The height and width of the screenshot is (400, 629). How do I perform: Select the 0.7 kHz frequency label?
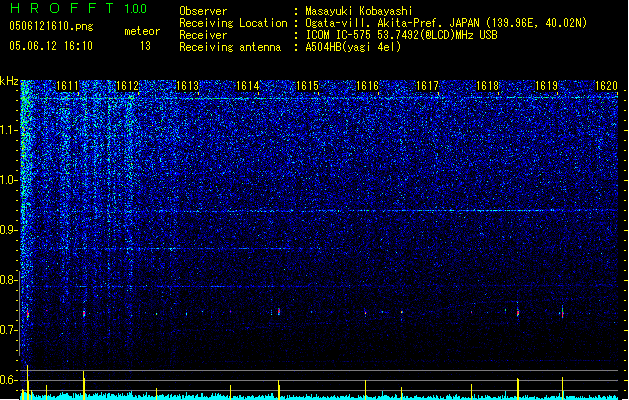click(10, 330)
